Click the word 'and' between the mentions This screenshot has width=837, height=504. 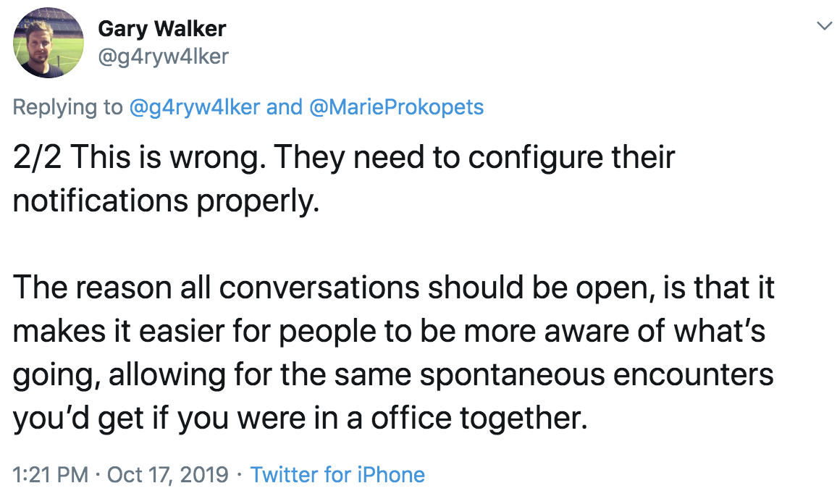285,107
